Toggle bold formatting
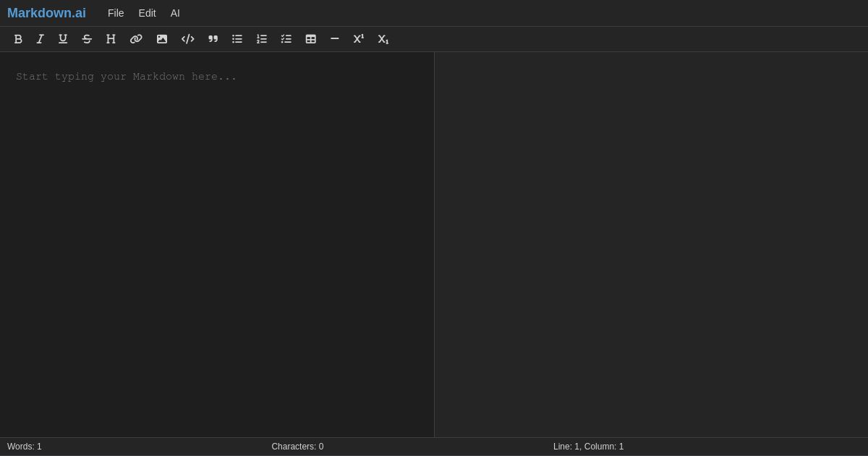This screenshot has width=868, height=456. [x=19, y=39]
